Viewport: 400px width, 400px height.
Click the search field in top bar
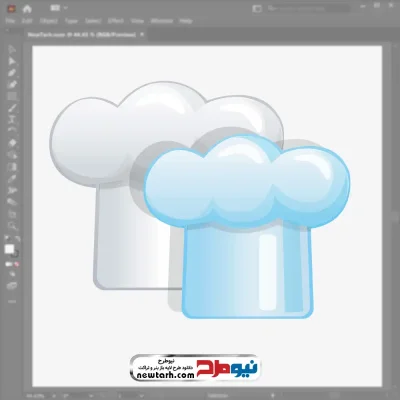point(308,8)
